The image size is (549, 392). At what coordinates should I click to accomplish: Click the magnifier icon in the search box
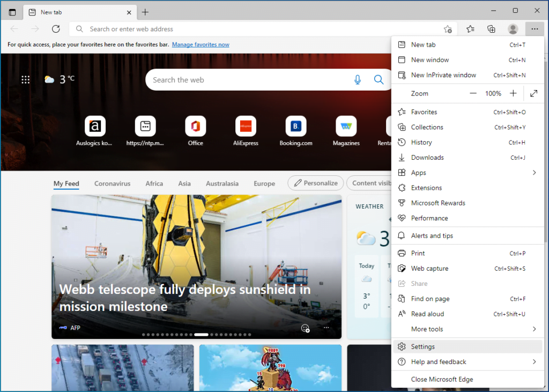(x=379, y=79)
